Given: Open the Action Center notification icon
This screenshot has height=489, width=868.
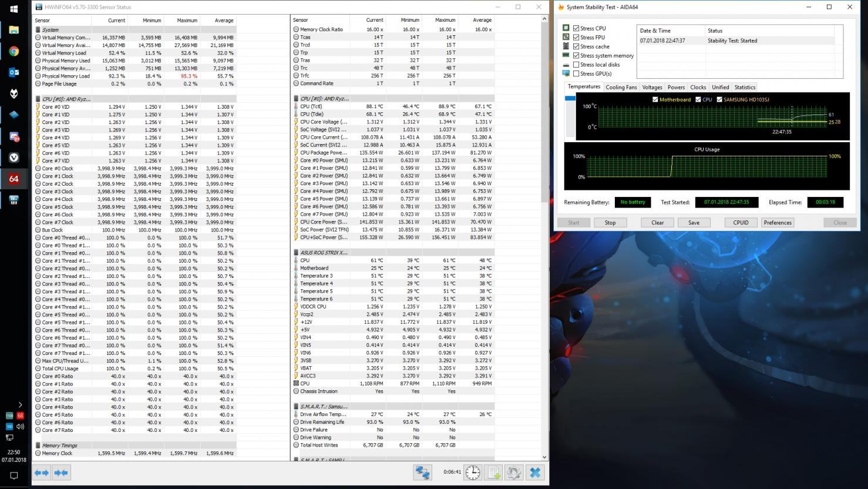Looking at the screenshot, I should [x=14, y=475].
